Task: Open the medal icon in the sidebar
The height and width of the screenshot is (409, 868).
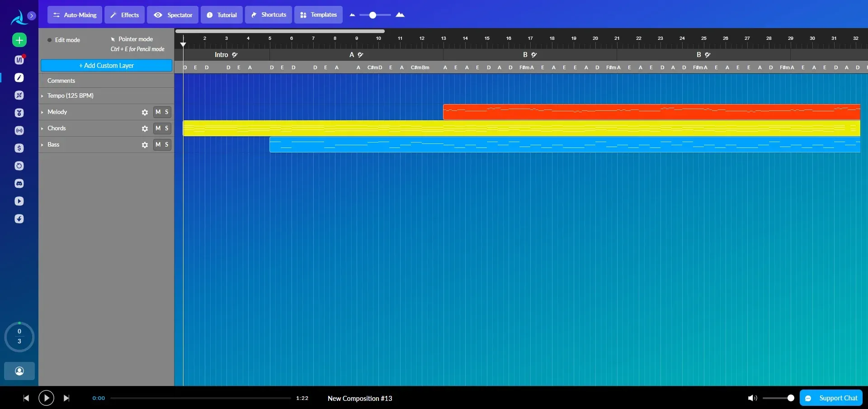Action: [x=19, y=113]
